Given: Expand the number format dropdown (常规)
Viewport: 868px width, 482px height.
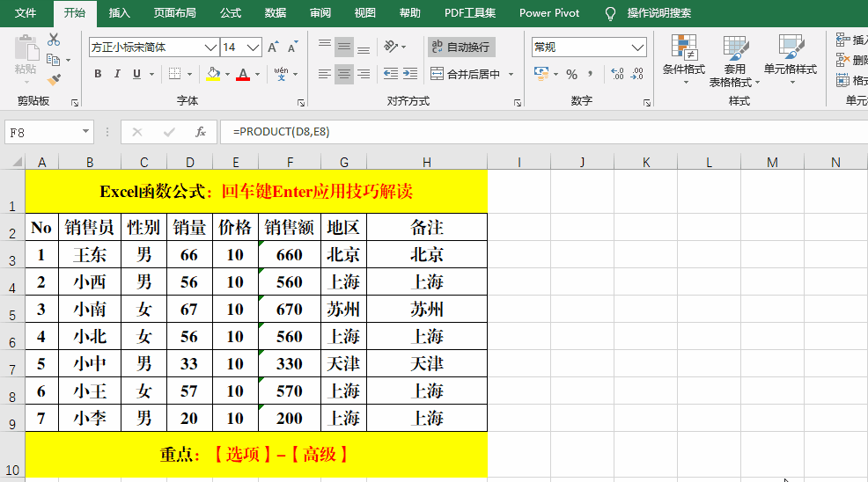Looking at the screenshot, I should click(638, 47).
